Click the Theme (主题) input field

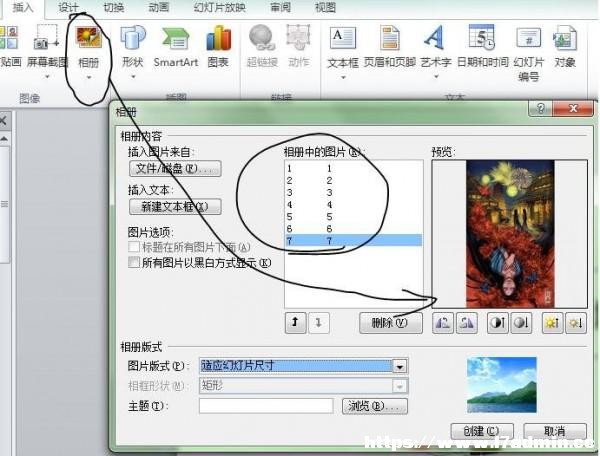click(266, 406)
